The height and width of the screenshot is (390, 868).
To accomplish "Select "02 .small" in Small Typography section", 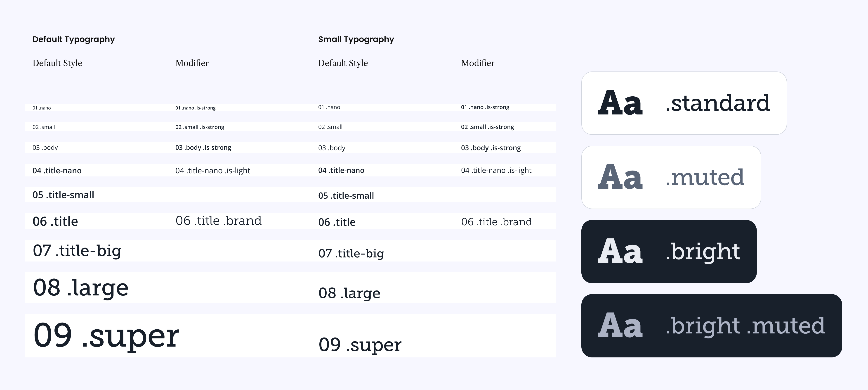I will click(330, 127).
